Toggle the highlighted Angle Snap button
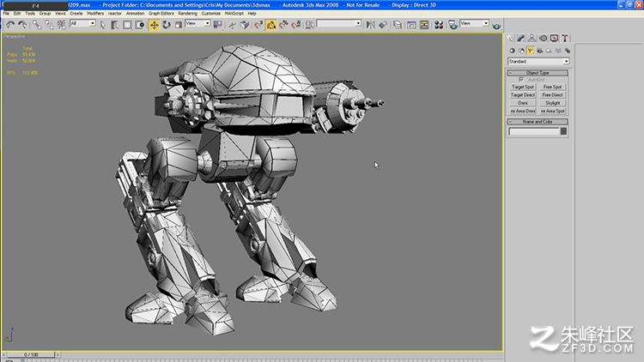This screenshot has width=644, height=362. (x=271, y=25)
